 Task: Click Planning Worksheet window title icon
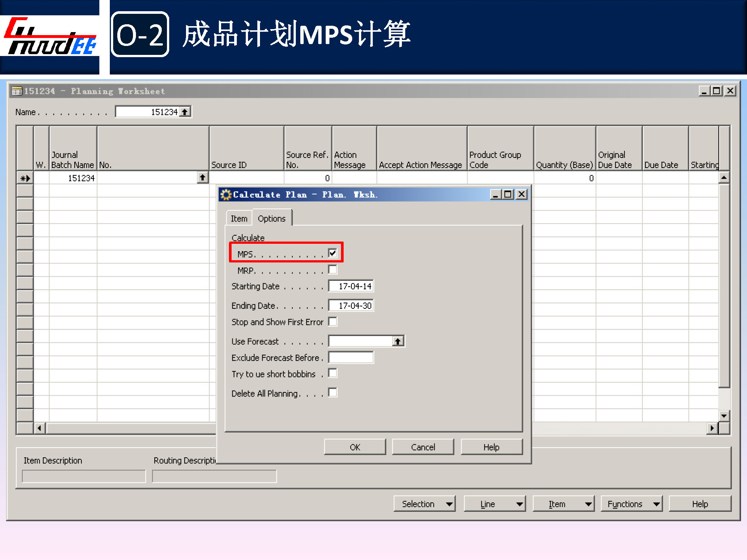click(17, 91)
